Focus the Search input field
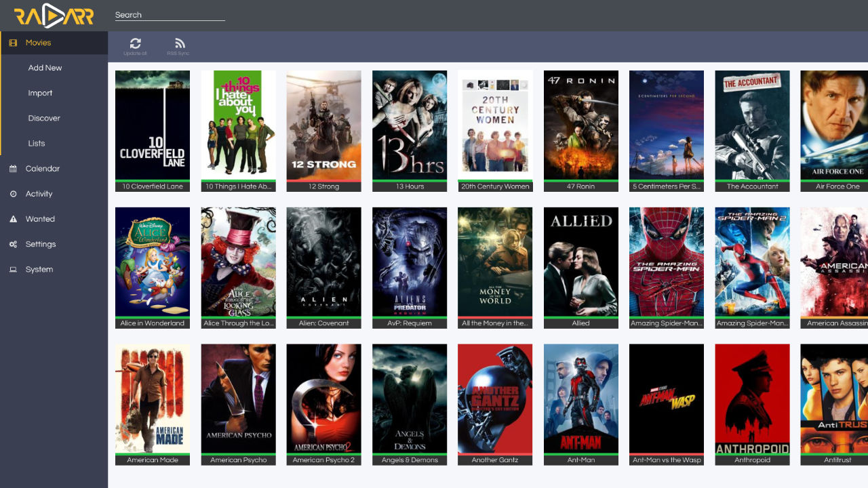 tap(170, 15)
